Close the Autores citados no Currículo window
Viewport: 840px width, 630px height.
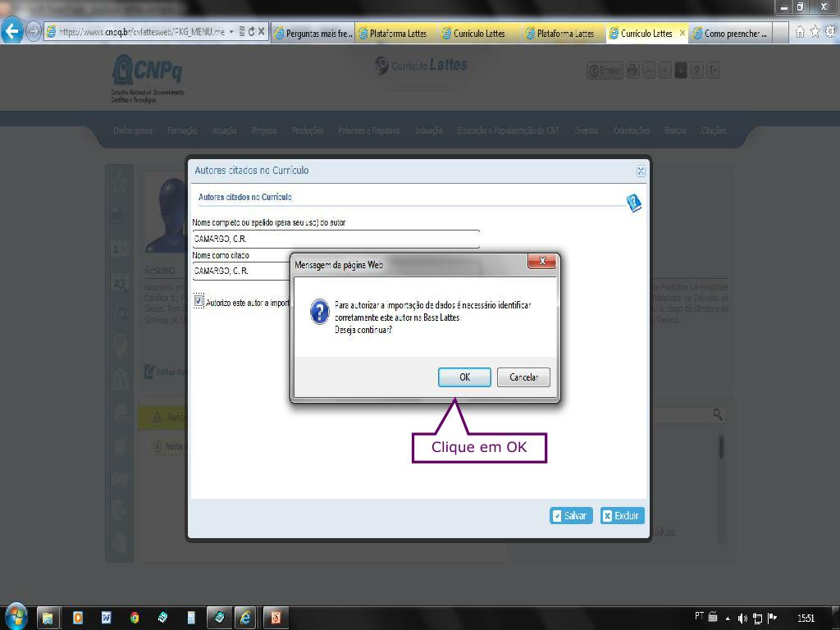coord(640,171)
